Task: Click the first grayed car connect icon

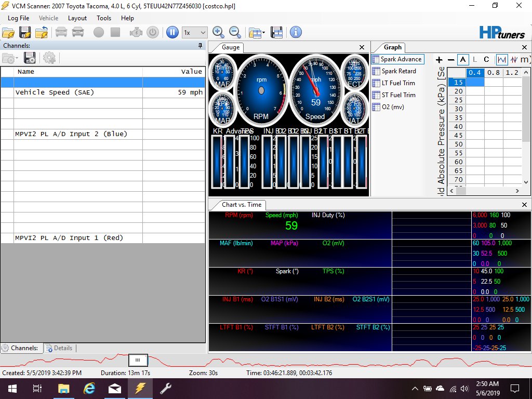Action: [61, 32]
